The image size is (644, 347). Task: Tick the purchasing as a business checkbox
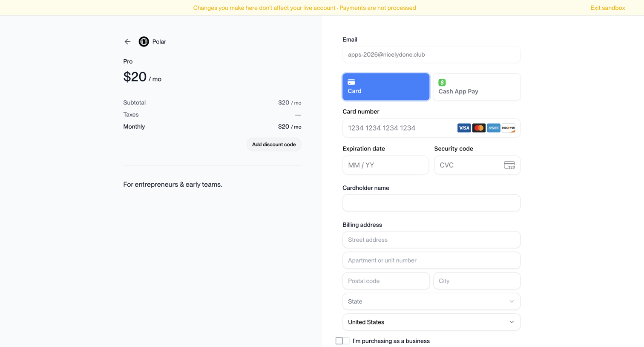(339, 341)
